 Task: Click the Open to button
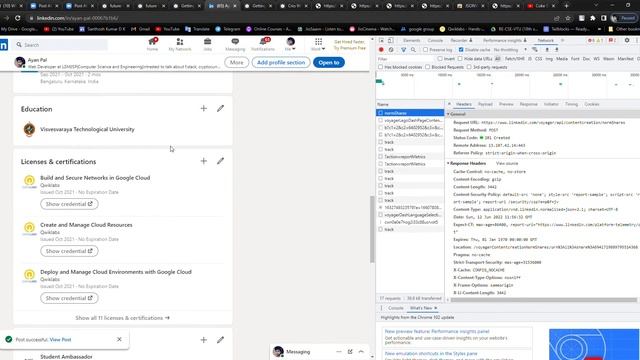(x=329, y=62)
